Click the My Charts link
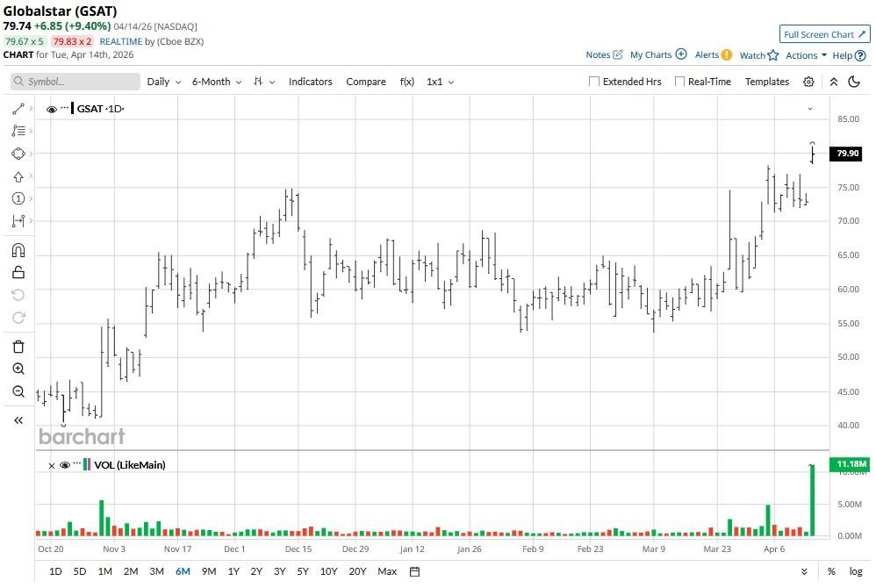This screenshot has height=588, width=876. (650, 54)
